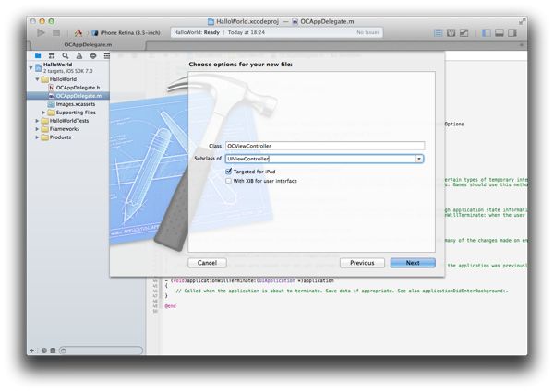Select Images.xcassets in navigator
554x392 pixels.
coord(71,104)
